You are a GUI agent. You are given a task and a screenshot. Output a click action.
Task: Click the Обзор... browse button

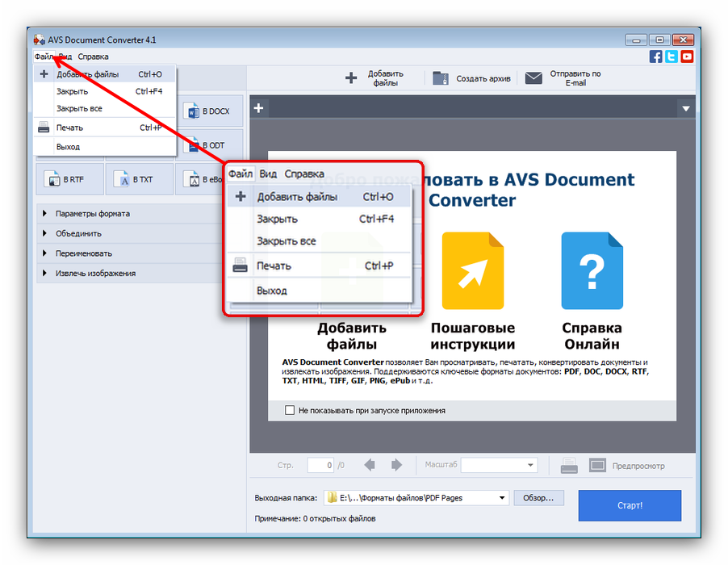coord(538,498)
